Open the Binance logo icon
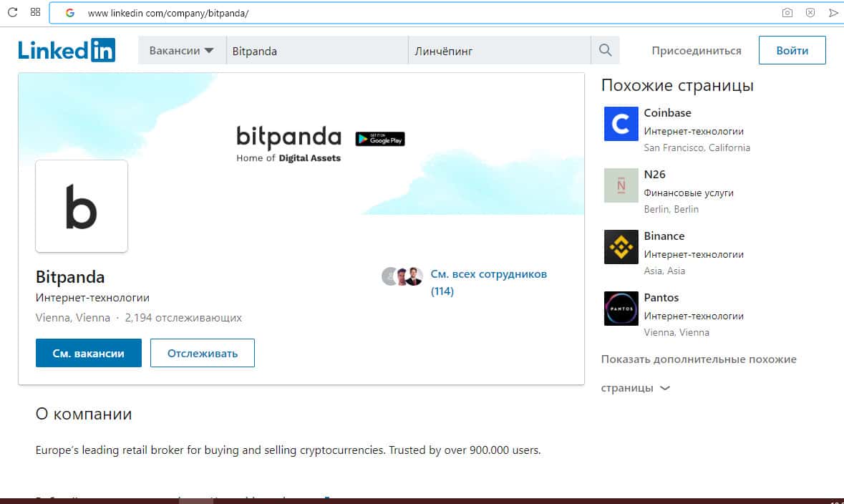844x504 pixels. (x=621, y=246)
